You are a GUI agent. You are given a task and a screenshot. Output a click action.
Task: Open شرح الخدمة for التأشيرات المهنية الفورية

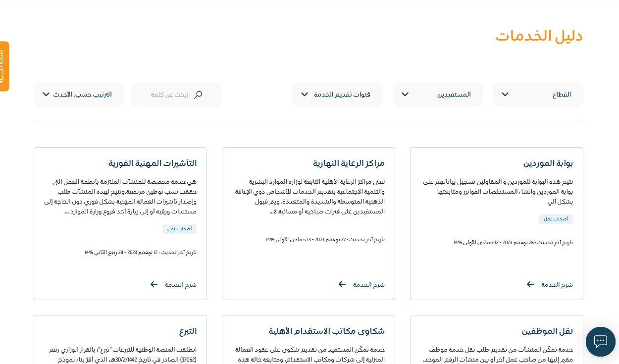click(180, 285)
